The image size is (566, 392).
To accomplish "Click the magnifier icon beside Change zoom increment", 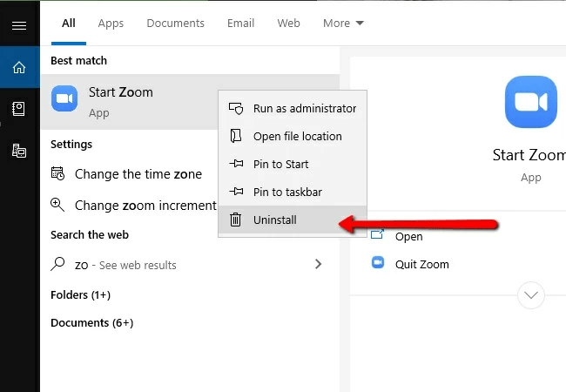I will pos(57,205).
